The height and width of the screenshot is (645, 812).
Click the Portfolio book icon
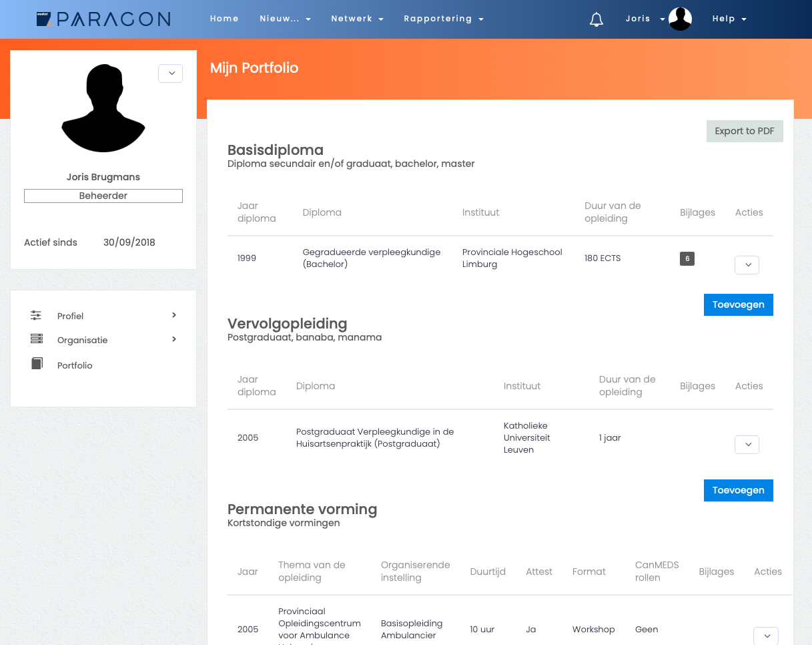point(37,364)
